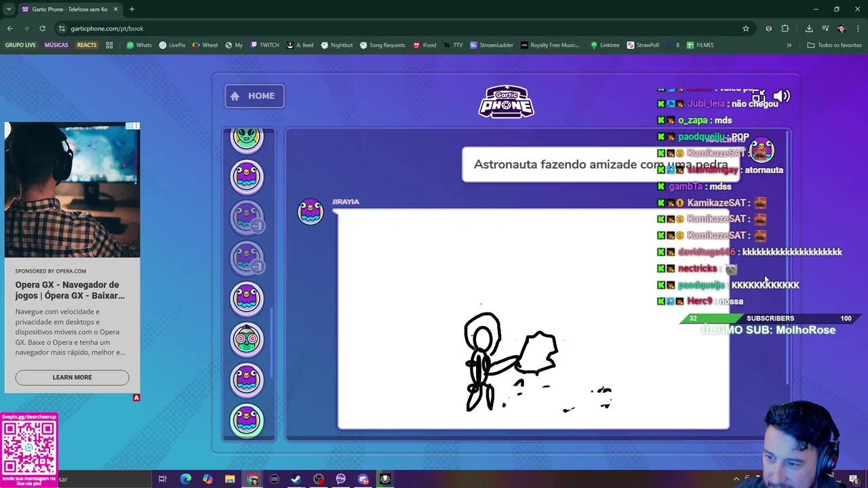Open the 7TV bookmark
This screenshot has height=488, width=868.
pos(454,45)
